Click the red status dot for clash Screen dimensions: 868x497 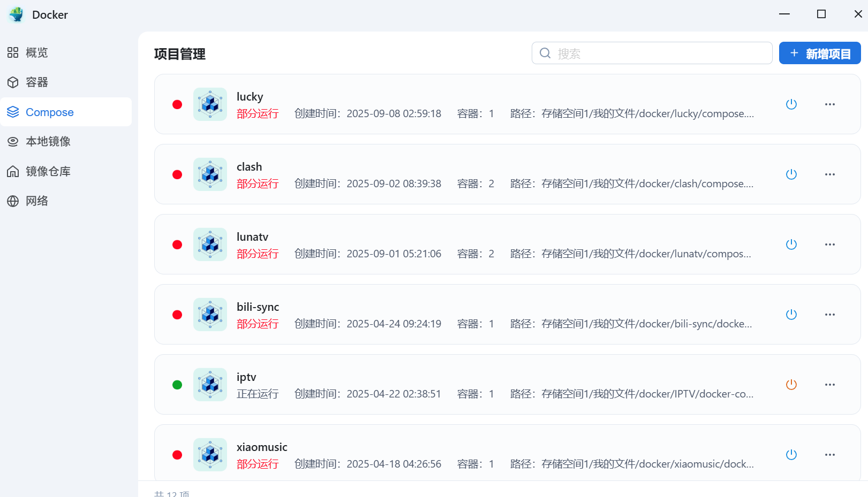177,174
